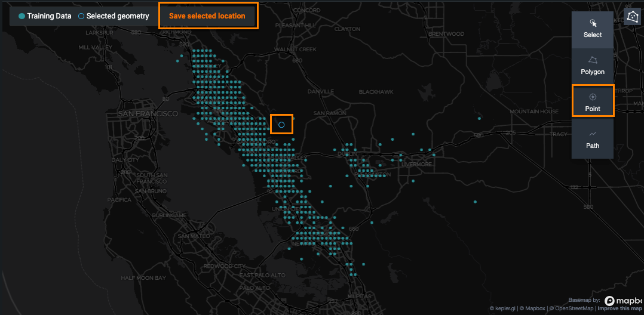This screenshot has width=644, height=315.
Task: Activate the Select cursor tool
Action: 593,29
